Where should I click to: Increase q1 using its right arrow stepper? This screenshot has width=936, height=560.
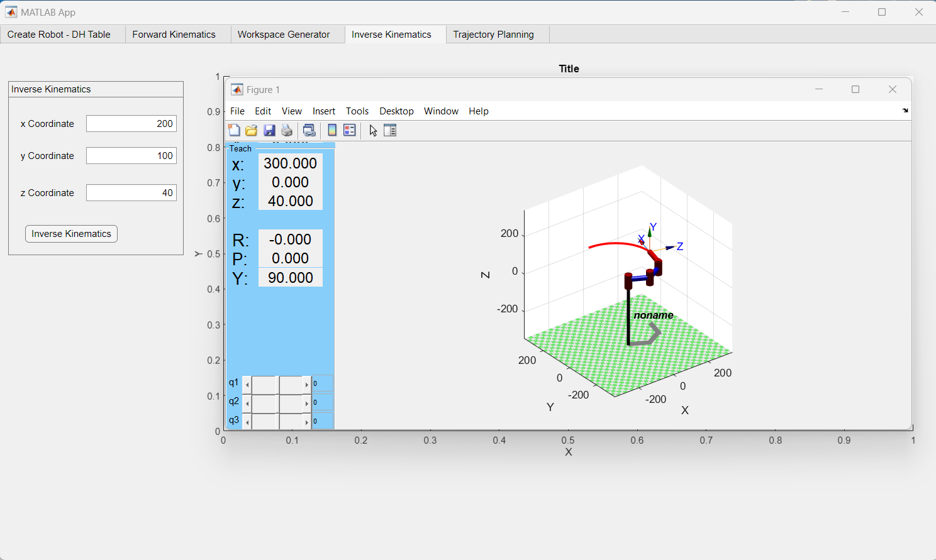(307, 384)
